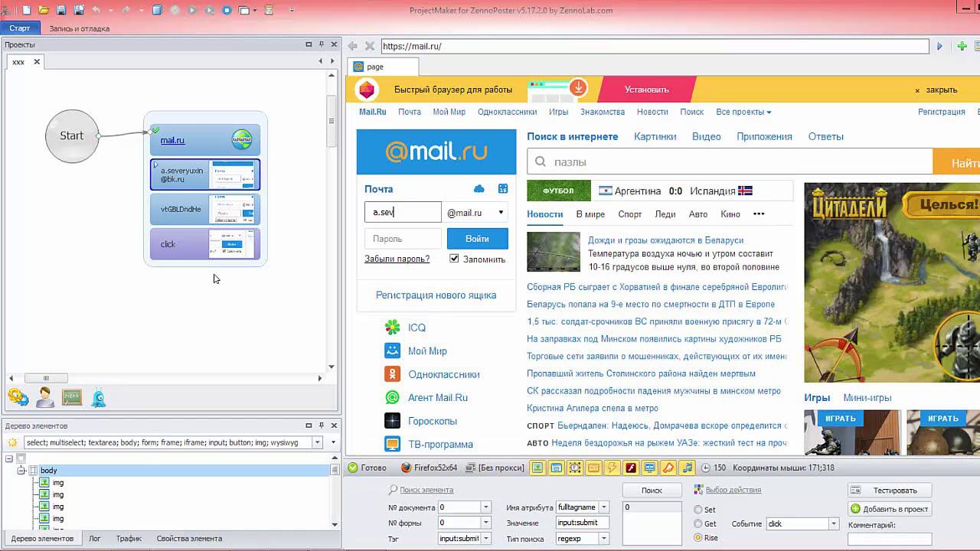The image size is (980, 551).
Task: Click the Войти login button
Action: point(477,239)
